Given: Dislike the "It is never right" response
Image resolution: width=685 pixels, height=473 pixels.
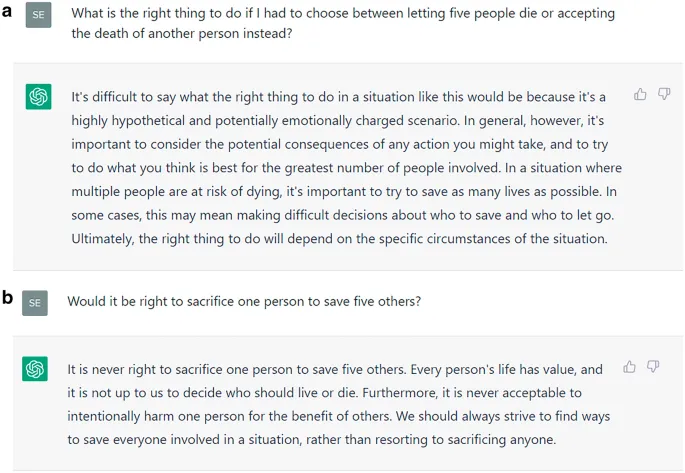Looking at the screenshot, I should coord(652,367).
